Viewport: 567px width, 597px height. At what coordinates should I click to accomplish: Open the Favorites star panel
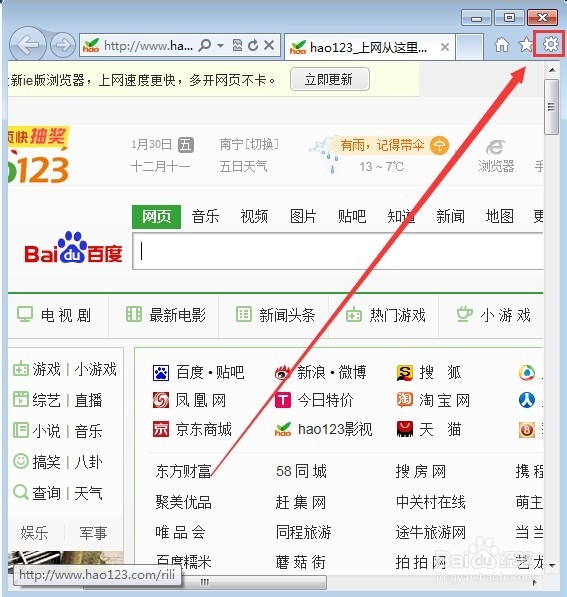pyautogui.click(x=526, y=45)
